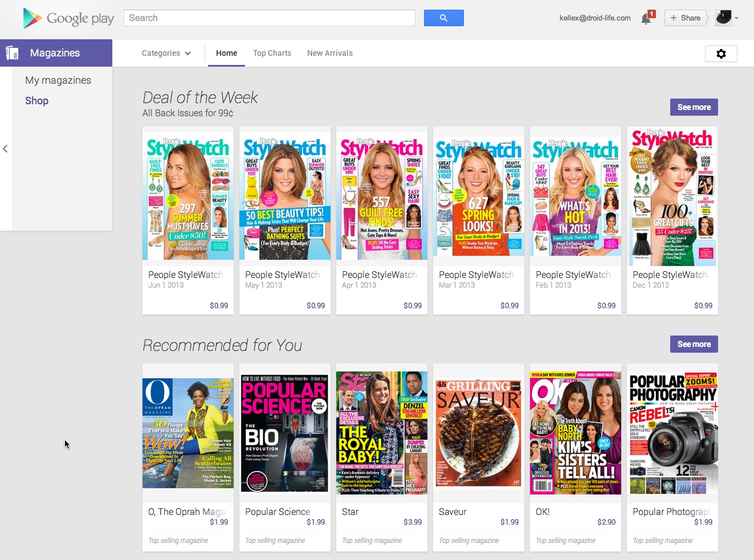See more Deal of the Week items
This screenshot has width=754, height=560.
(x=694, y=107)
